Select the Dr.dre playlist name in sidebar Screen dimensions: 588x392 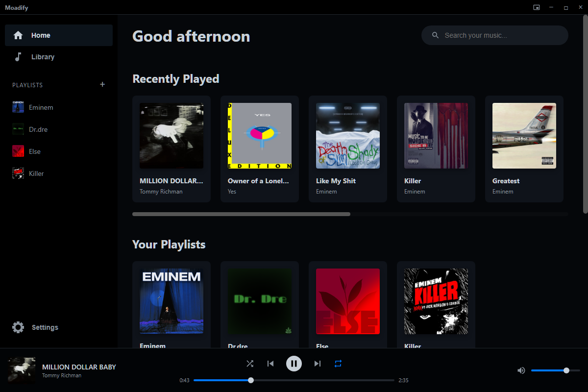tap(38, 129)
